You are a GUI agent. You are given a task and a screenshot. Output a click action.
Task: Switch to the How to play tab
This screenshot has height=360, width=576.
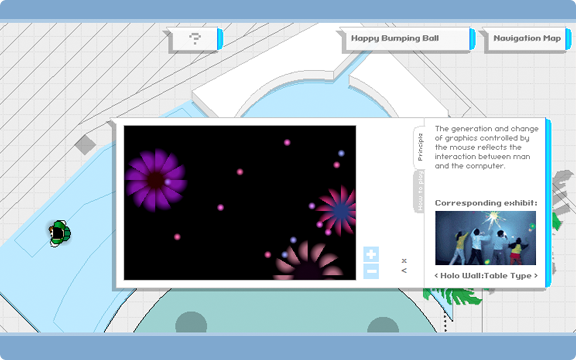pos(420,192)
